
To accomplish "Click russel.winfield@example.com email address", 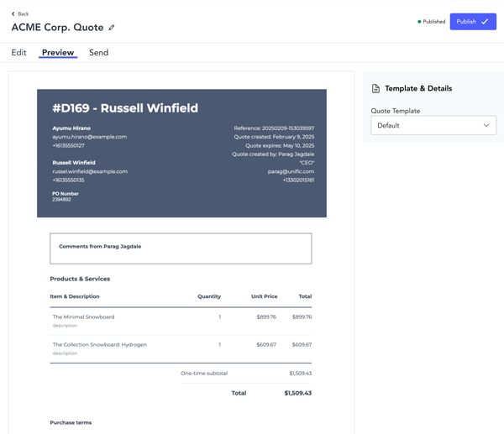I will pyautogui.click(x=90, y=171).
